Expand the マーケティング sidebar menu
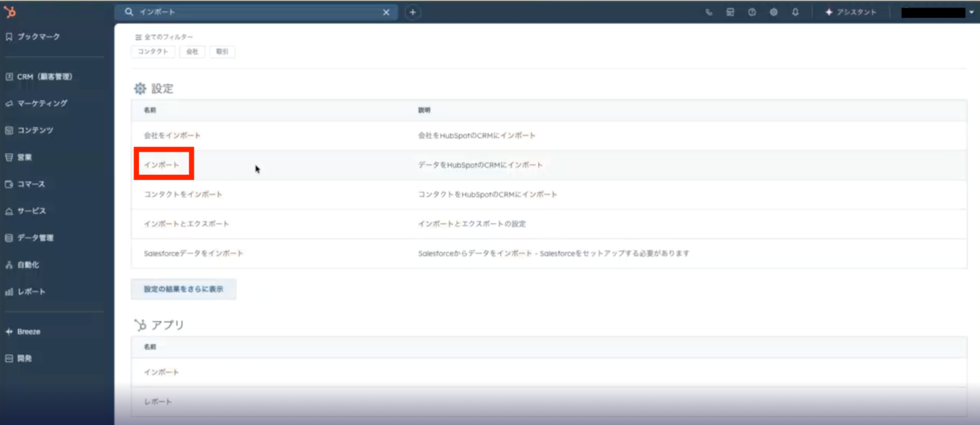Viewport: 980px width, 425px height. tap(42, 104)
